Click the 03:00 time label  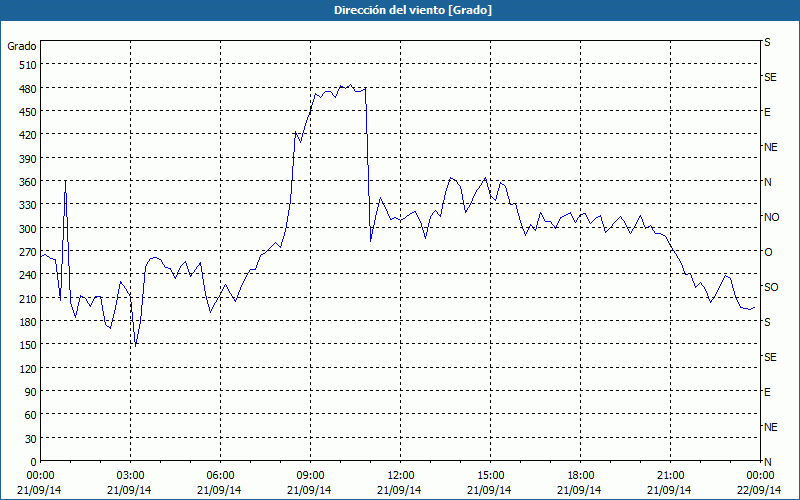click(x=130, y=476)
